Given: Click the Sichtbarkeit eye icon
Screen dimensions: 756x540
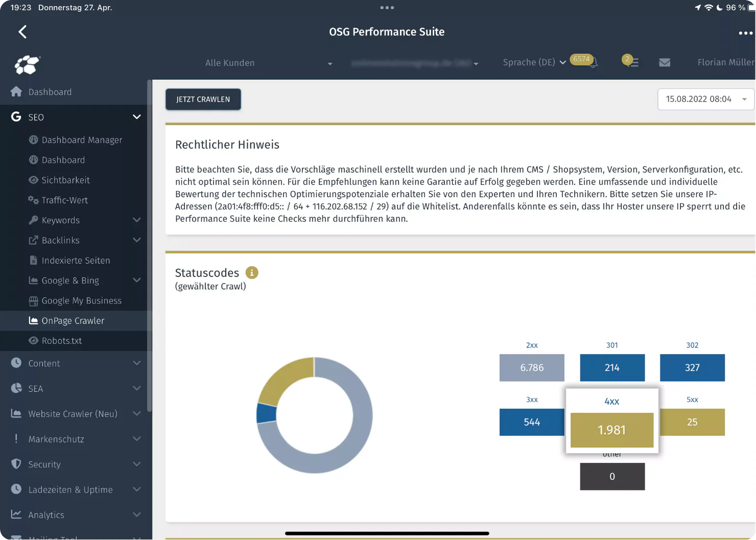Looking at the screenshot, I should 33,180.
